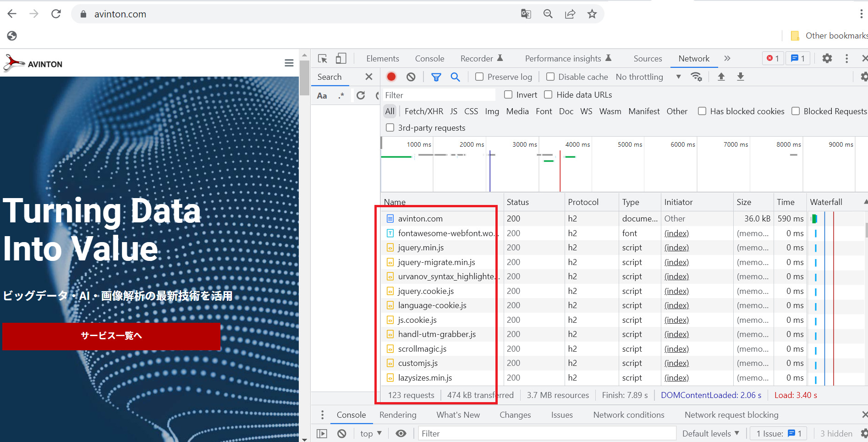Image resolution: width=868 pixels, height=442 pixels.
Task: Toggle the device toolbar icon
Action: pos(341,59)
